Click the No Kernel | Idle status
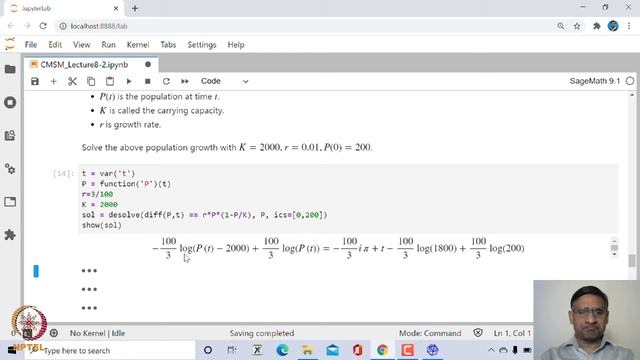This screenshot has width=640, height=360. coord(97,333)
